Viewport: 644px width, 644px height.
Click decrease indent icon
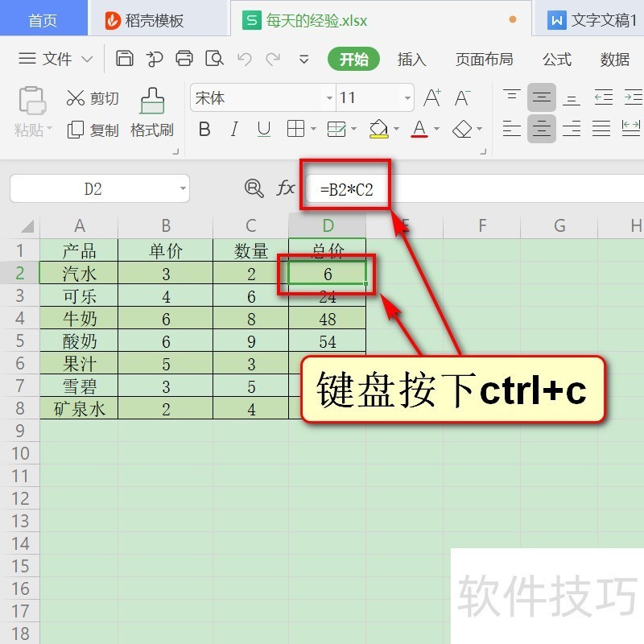[x=603, y=97]
